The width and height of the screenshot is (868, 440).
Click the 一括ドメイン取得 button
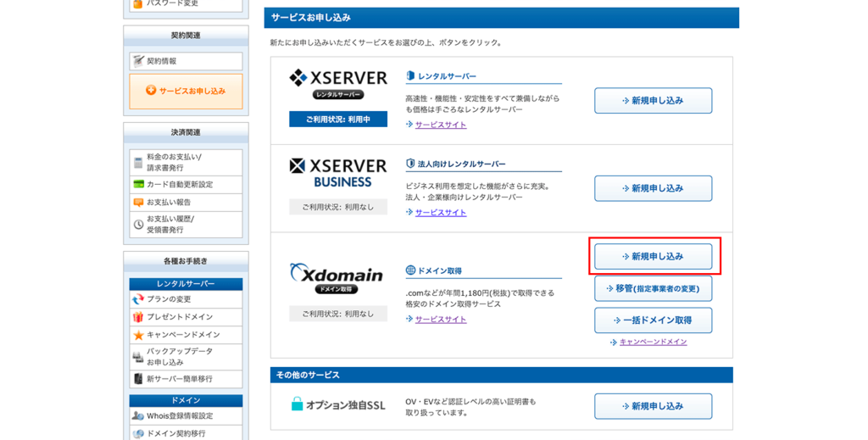pos(654,320)
